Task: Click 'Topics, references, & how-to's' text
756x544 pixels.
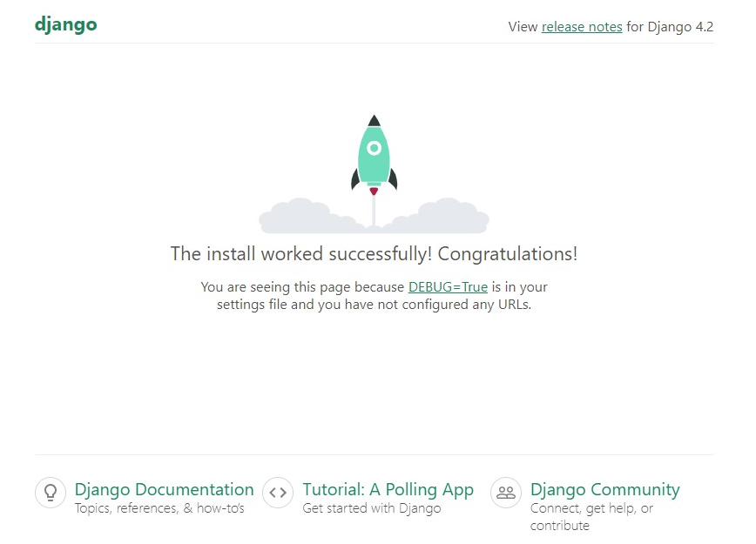Action: click(159, 508)
